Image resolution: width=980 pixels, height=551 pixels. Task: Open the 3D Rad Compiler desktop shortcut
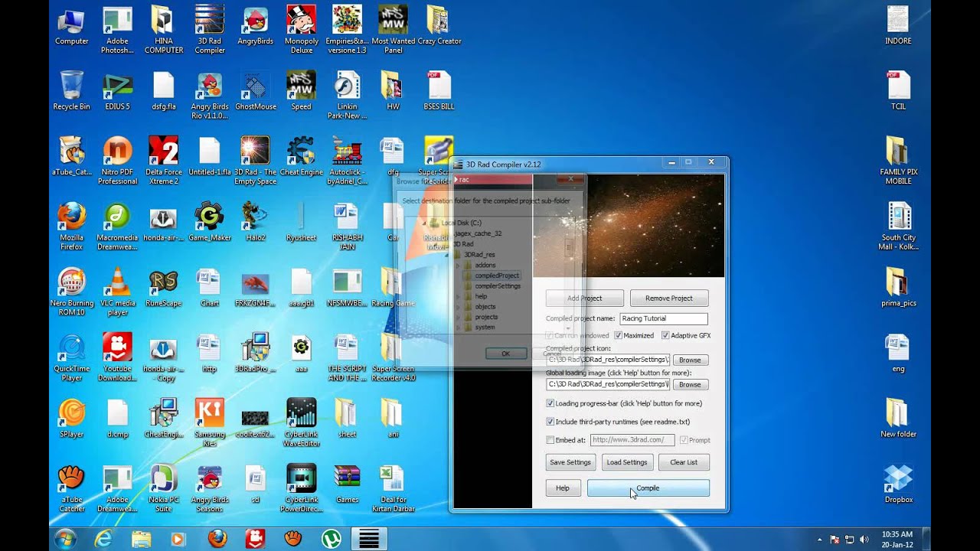210,30
